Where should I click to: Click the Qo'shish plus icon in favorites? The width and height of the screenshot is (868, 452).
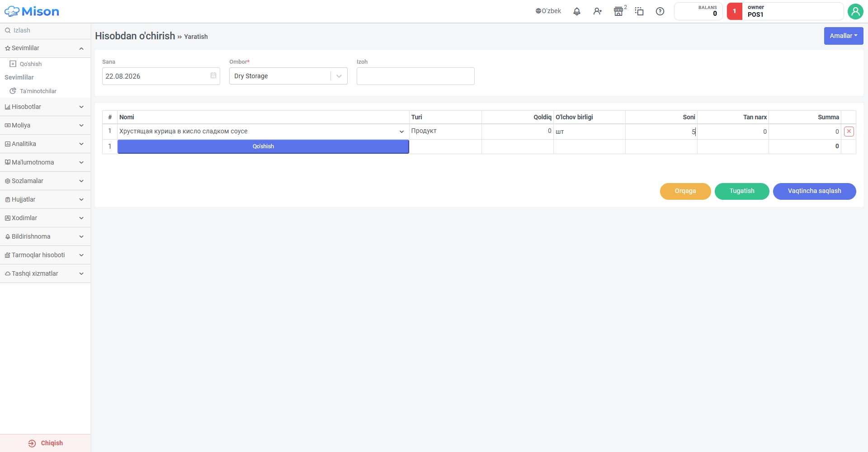pyautogui.click(x=13, y=64)
